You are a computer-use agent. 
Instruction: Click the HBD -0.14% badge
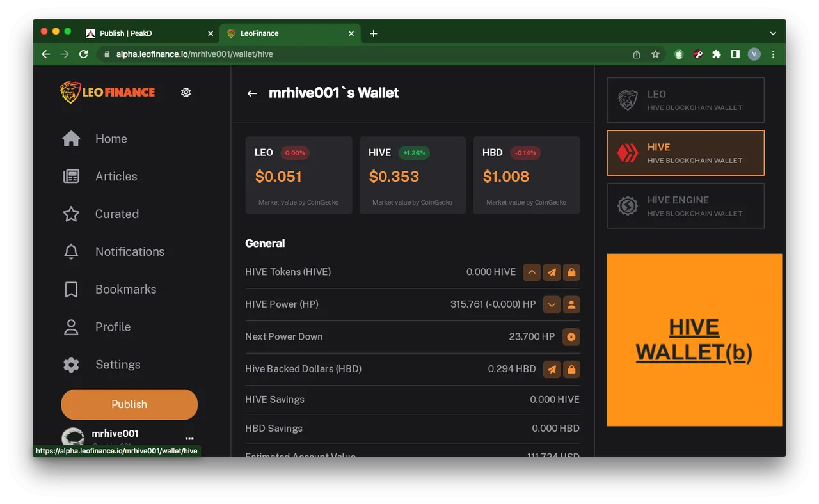tap(525, 153)
